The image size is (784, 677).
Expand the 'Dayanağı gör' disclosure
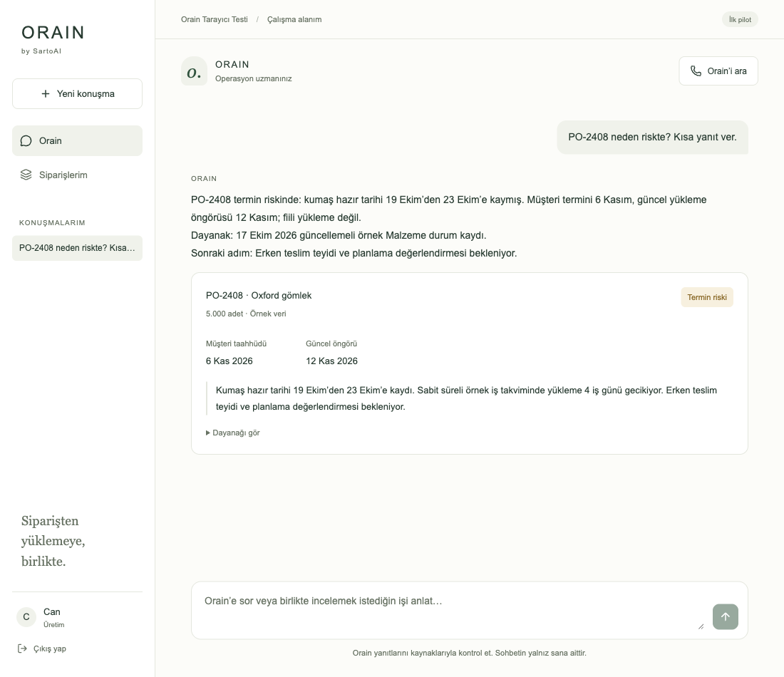(x=233, y=433)
